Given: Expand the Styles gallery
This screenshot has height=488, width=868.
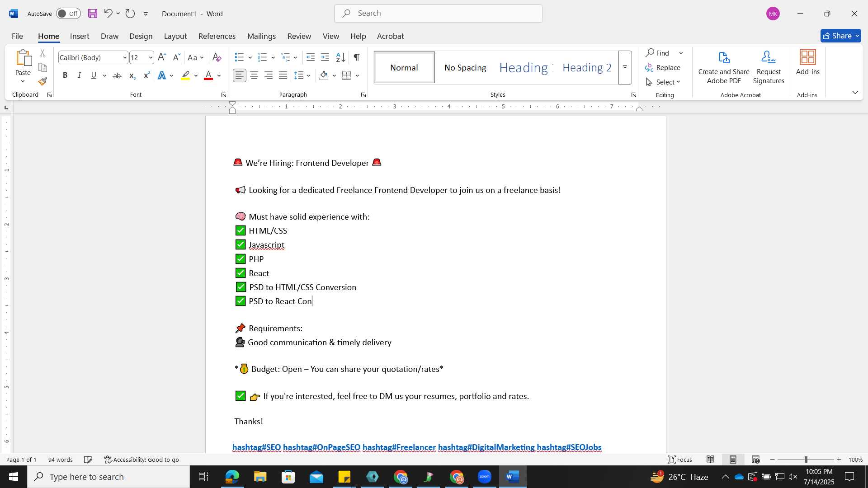Looking at the screenshot, I should coord(625,67).
